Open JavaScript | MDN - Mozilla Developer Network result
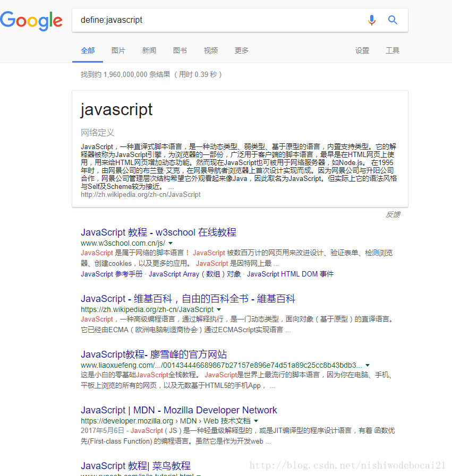The width and height of the screenshot is (452, 476). coord(179,410)
